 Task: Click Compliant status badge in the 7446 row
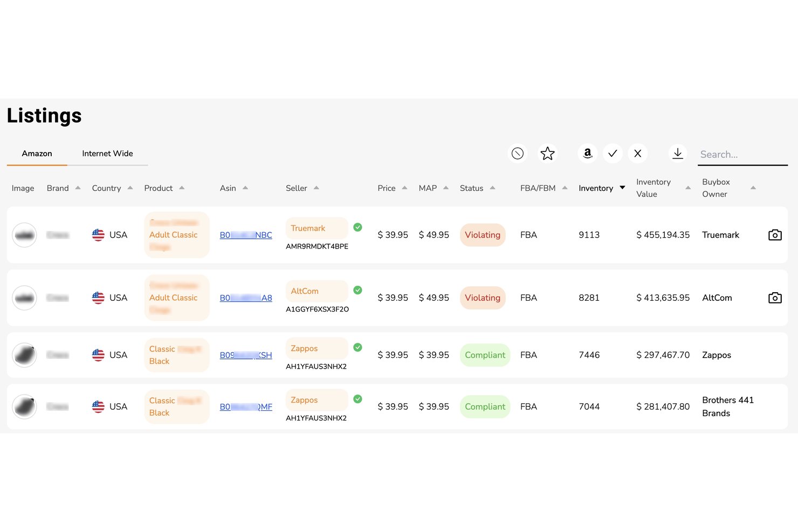tap(485, 355)
